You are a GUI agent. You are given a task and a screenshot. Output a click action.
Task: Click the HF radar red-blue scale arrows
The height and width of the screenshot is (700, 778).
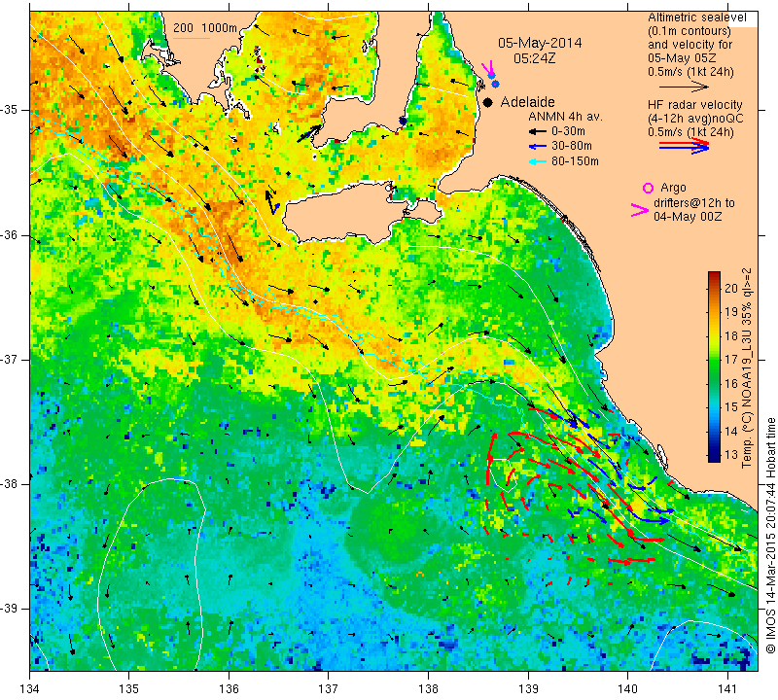(685, 146)
